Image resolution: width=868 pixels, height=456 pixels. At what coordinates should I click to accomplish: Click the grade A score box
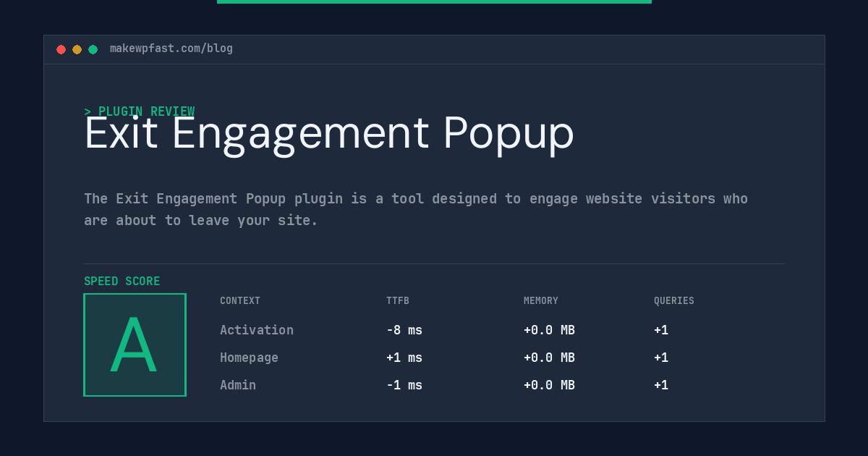[x=135, y=345]
